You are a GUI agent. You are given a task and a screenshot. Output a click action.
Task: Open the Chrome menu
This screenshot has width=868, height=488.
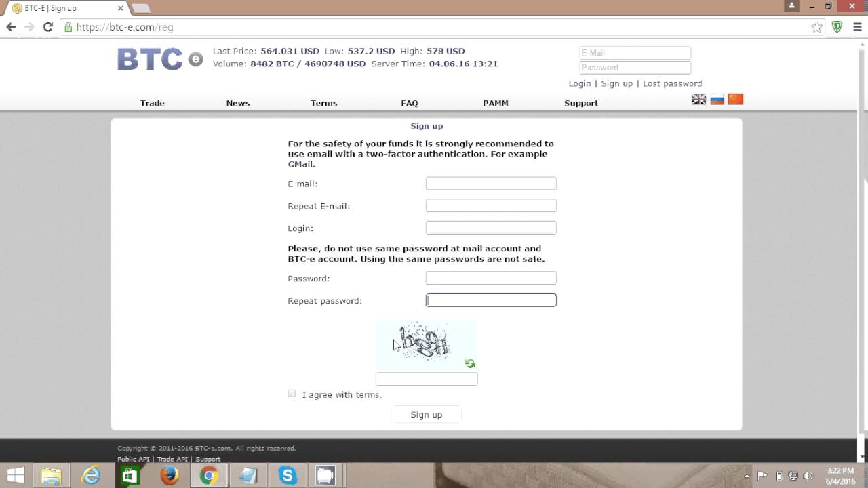(856, 27)
